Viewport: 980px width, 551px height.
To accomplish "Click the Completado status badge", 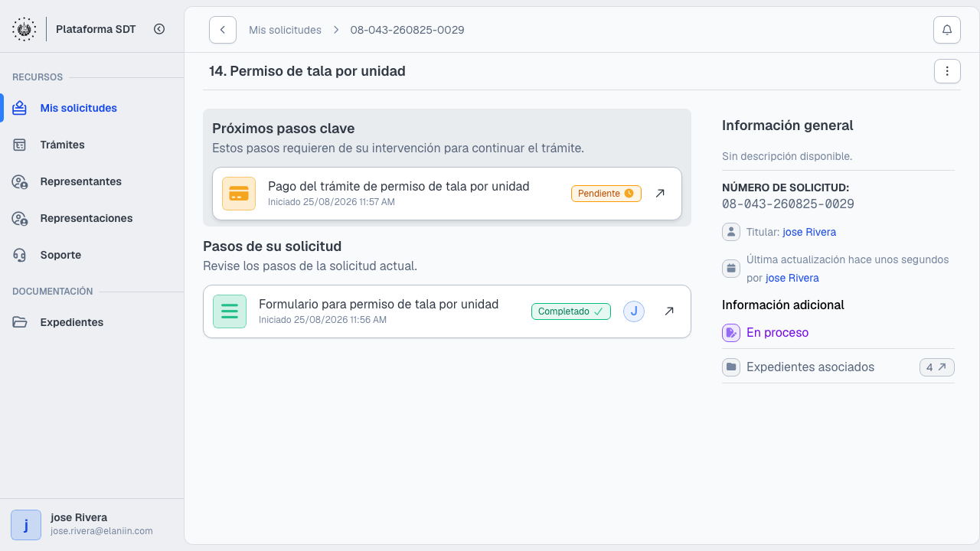I will [571, 311].
